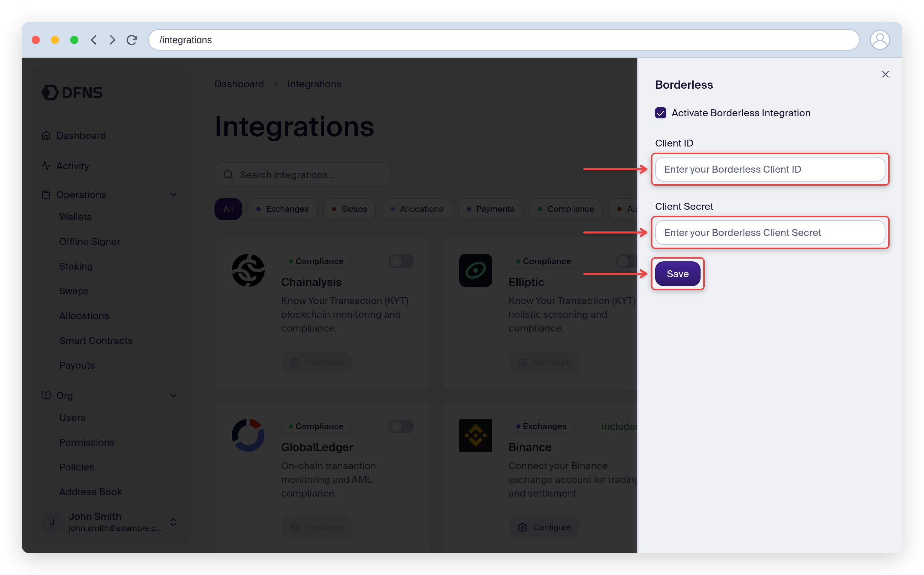Open Policies page

tap(76, 467)
